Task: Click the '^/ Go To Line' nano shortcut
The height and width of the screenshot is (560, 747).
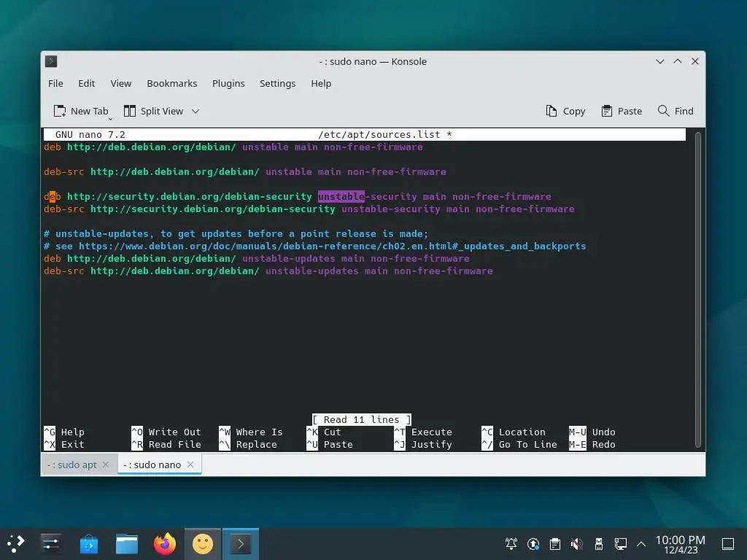Action: [519, 444]
